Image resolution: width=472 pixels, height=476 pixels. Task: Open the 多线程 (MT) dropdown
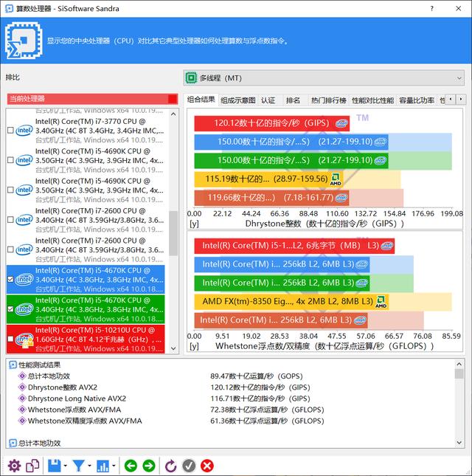coord(324,78)
